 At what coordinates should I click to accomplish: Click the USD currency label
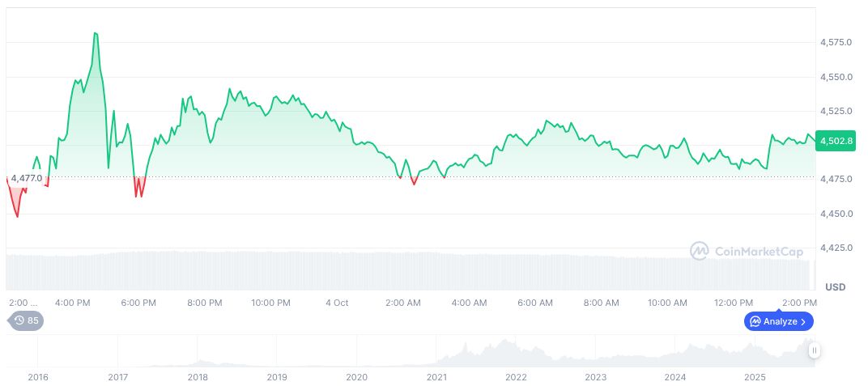(835, 287)
